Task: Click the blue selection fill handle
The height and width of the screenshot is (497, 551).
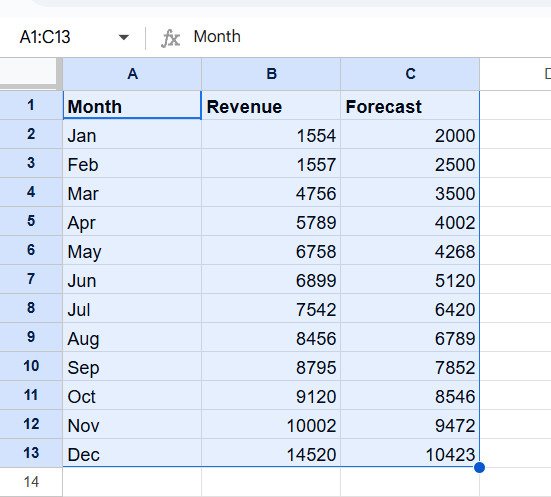Action: pos(479,467)
